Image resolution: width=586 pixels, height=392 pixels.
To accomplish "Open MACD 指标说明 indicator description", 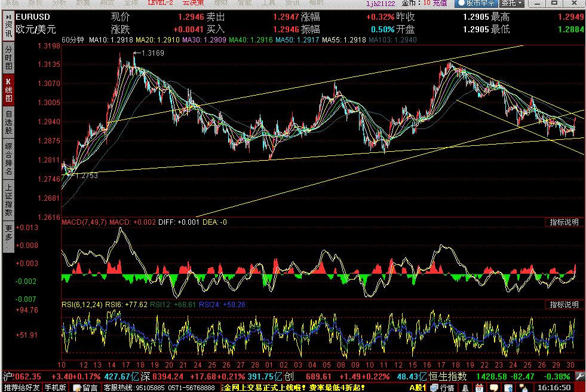I will click(564, 222).
